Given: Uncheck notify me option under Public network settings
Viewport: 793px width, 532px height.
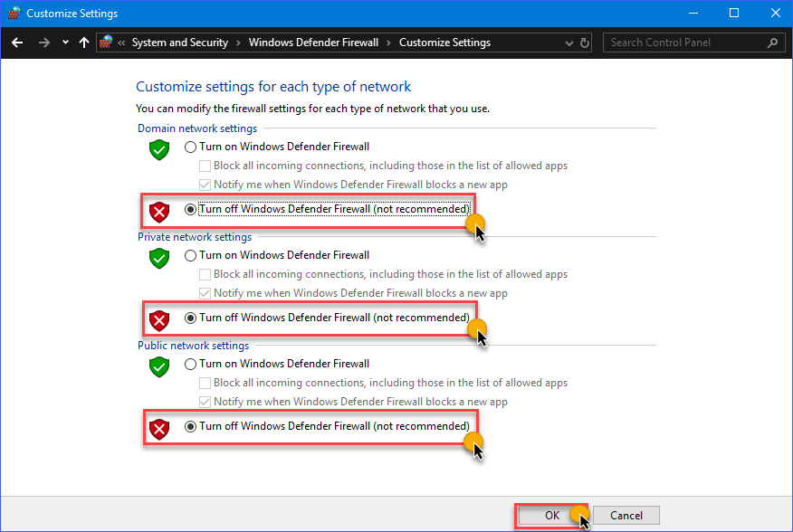Looking at the screenshot, I should (x=206, y=401).
